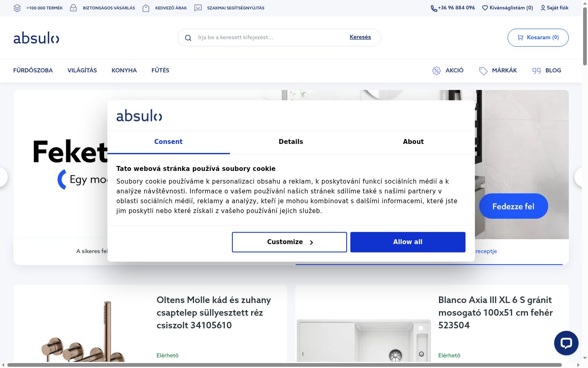Switch to the Details tab
588x368 pixels.
point(291,142)
